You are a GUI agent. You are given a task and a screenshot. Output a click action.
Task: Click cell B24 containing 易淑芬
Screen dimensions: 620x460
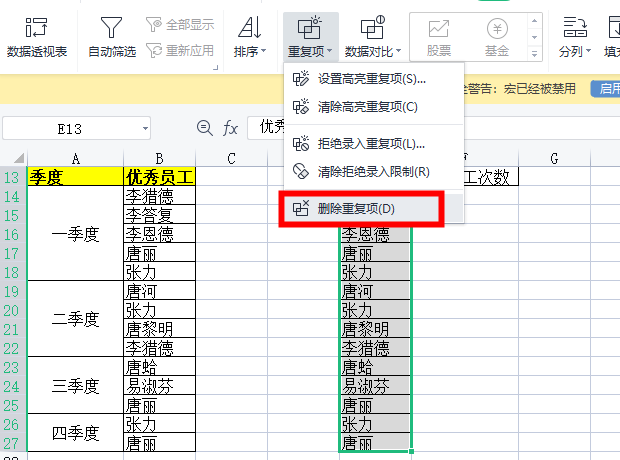(160, 385)
